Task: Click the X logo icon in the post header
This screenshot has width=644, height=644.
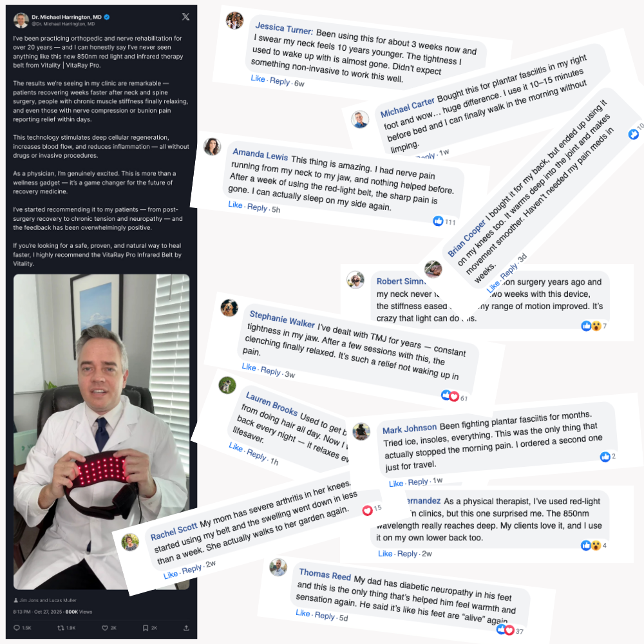Action: pyautogui.click(x=185, y=17)
